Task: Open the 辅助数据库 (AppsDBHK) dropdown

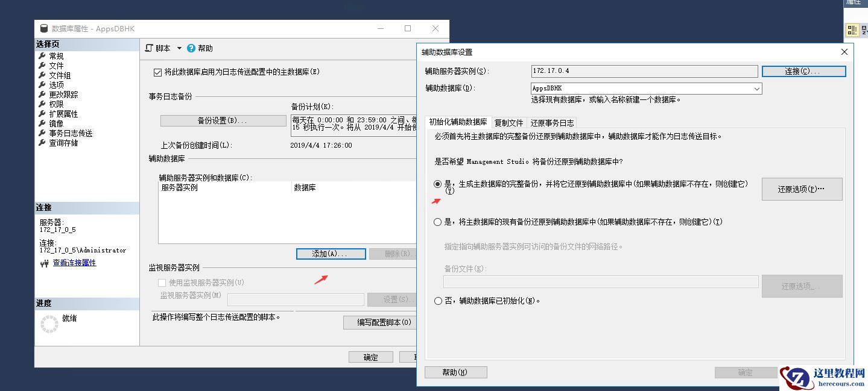Action: [x=756, y=88]
